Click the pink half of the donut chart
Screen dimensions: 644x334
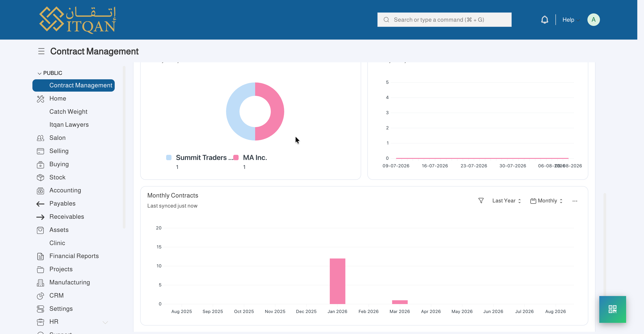277,111
